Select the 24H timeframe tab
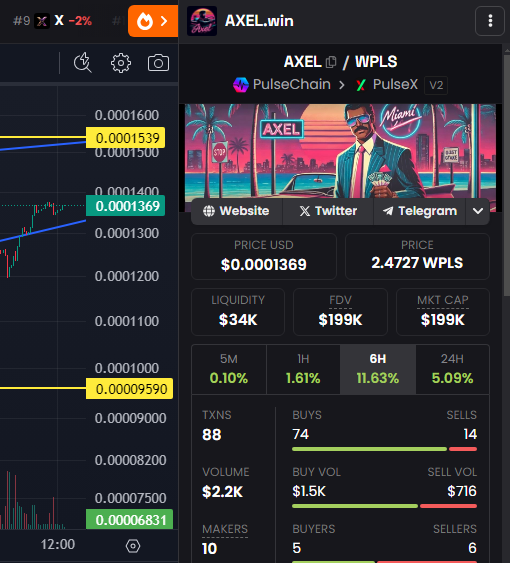510x563 pixels. (x=453, y=369)
